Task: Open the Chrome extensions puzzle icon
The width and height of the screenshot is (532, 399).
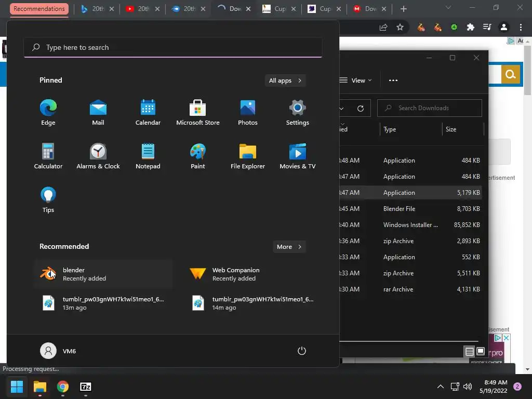Action: 471,27
